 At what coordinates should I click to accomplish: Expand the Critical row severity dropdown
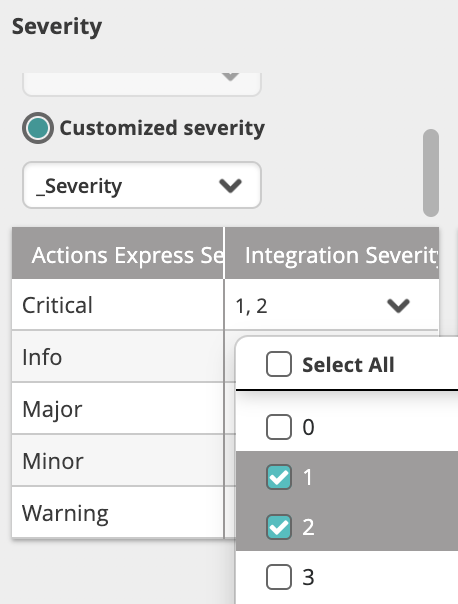[x=331, y=305]
